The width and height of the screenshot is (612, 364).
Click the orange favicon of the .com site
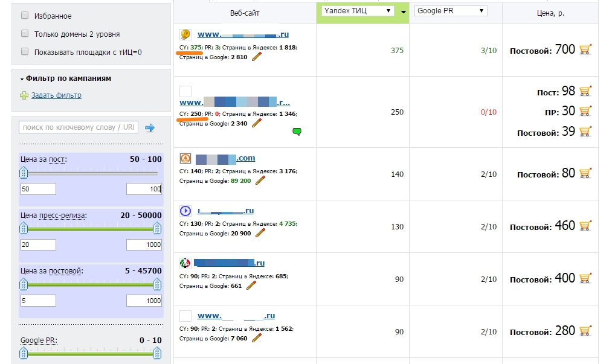(x=185, y=158)
